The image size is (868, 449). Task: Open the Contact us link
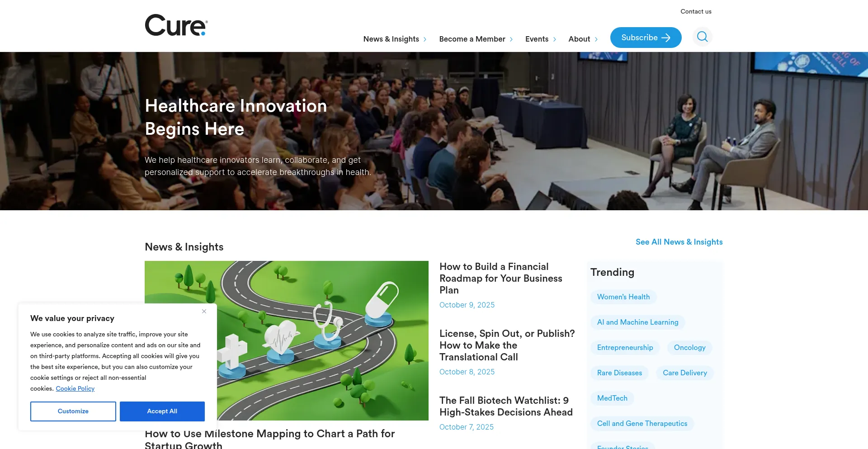point(696,11)
